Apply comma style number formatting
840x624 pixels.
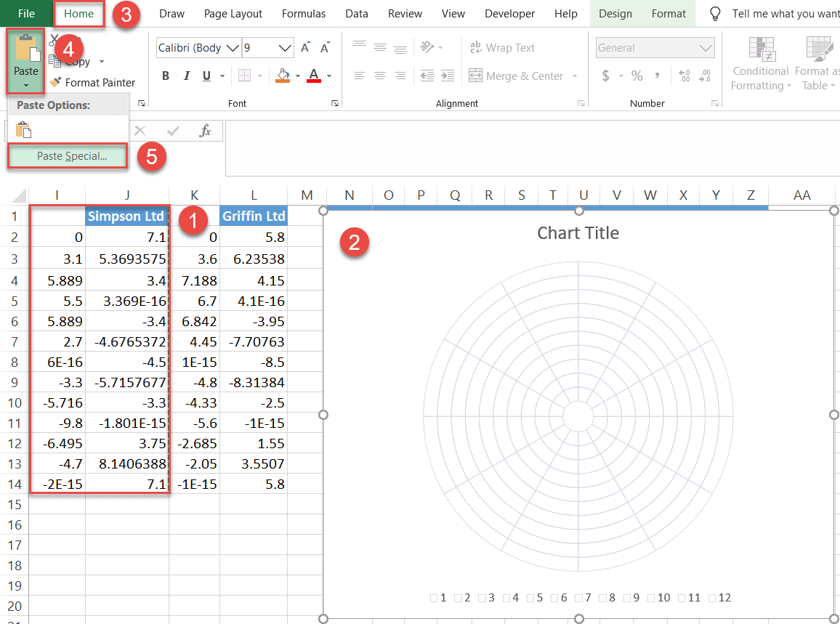[x=658, y=75]
